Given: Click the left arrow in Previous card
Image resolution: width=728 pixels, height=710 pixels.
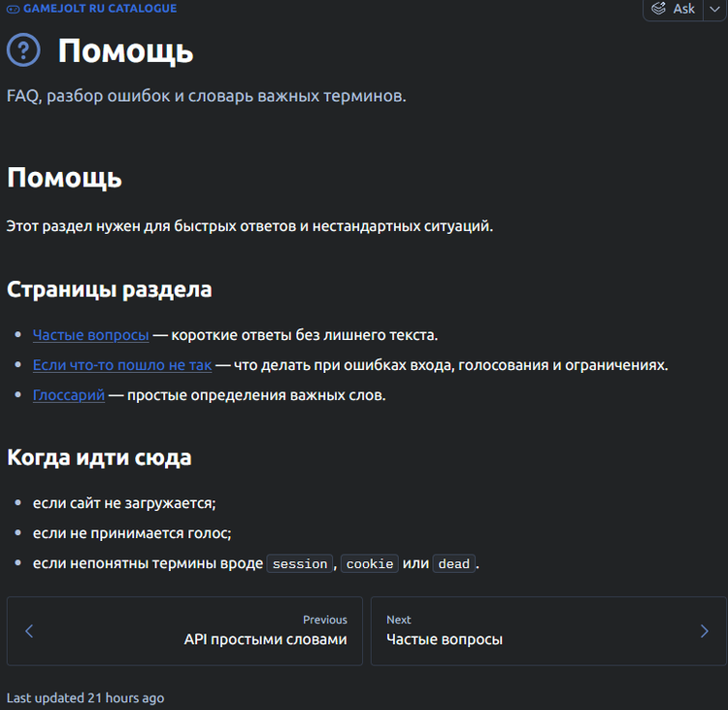Looking at the screenshot, I should (29, 631).
